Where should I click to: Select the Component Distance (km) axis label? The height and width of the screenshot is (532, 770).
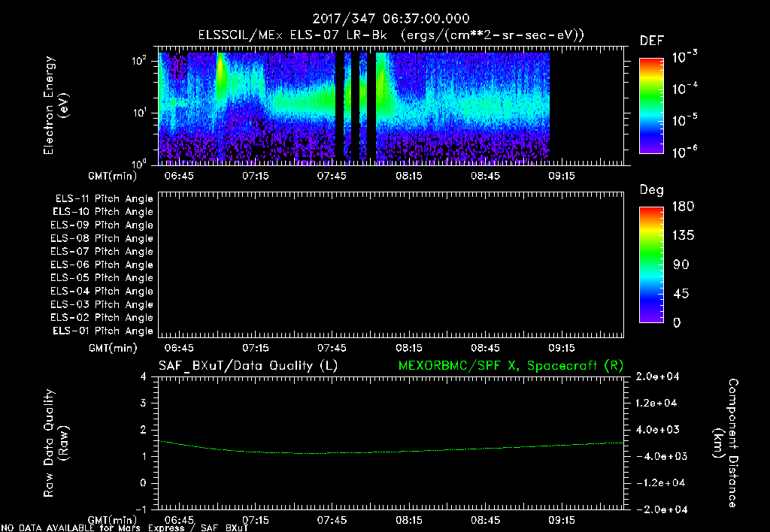[726, 443]
